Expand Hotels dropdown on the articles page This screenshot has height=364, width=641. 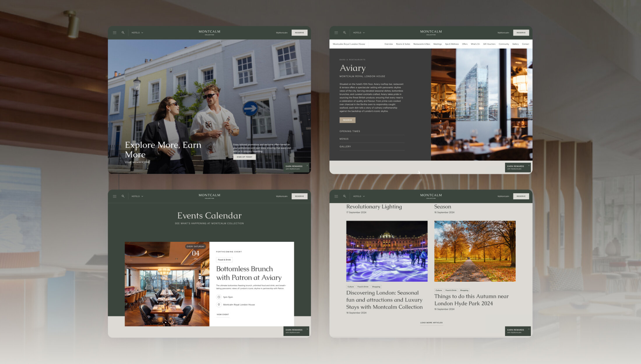point(359,196)
